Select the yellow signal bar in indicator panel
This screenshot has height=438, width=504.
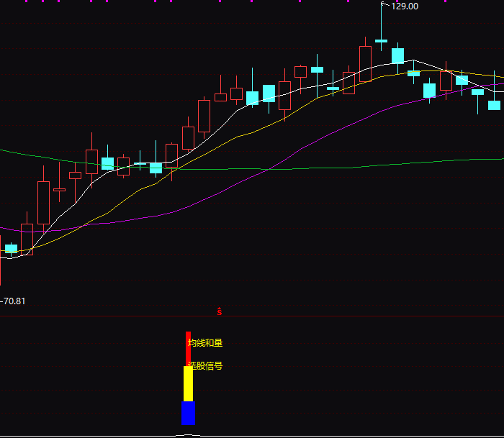[x=189, y=384]
